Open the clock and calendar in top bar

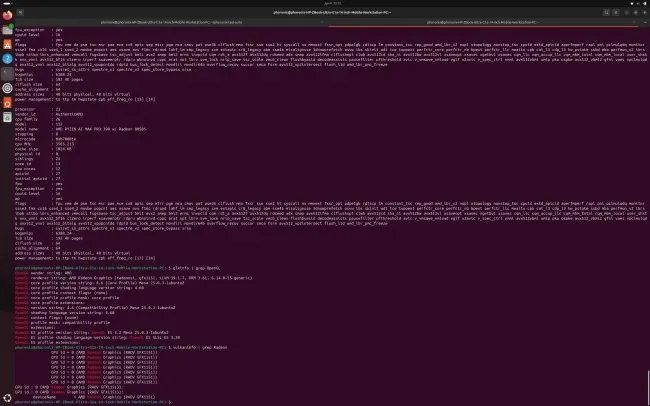pyautogui.click(x=332, y=3)
